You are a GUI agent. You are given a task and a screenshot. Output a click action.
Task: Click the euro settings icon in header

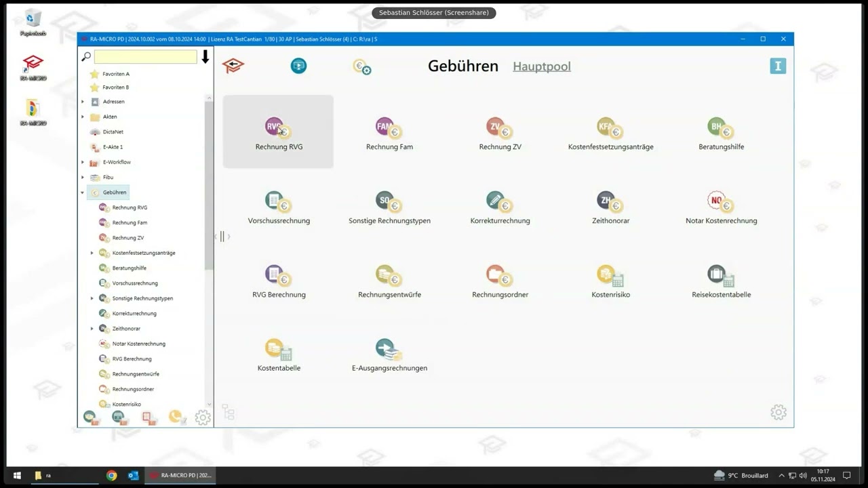click(361, 66)
